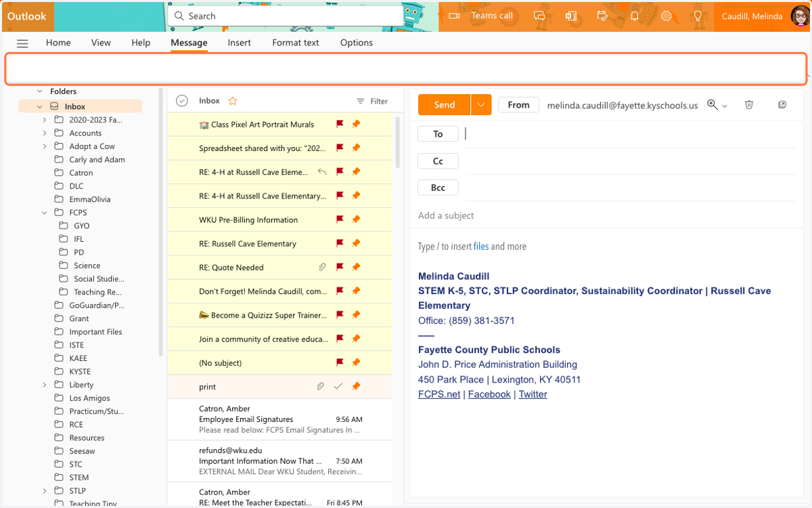The width and height of the screenshot is (812, 508).
Task: Open the Facebook link in signature
Action: (489, 394)
